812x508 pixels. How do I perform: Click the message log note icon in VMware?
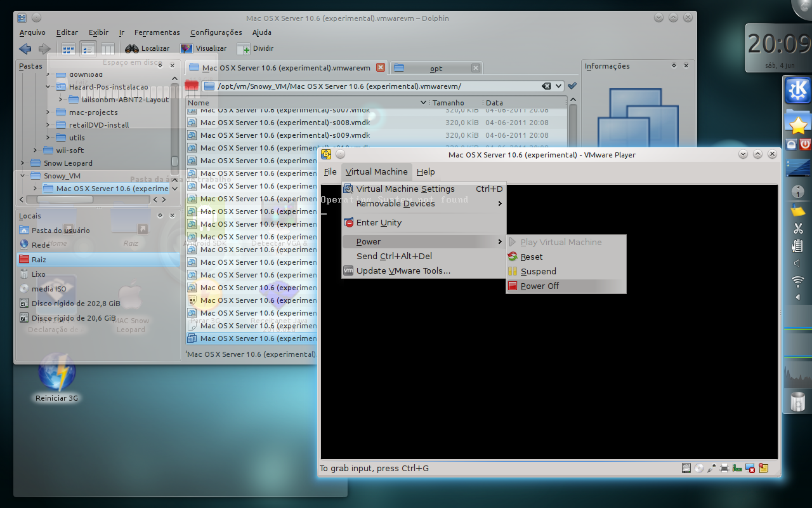click(x=763, y=469)
